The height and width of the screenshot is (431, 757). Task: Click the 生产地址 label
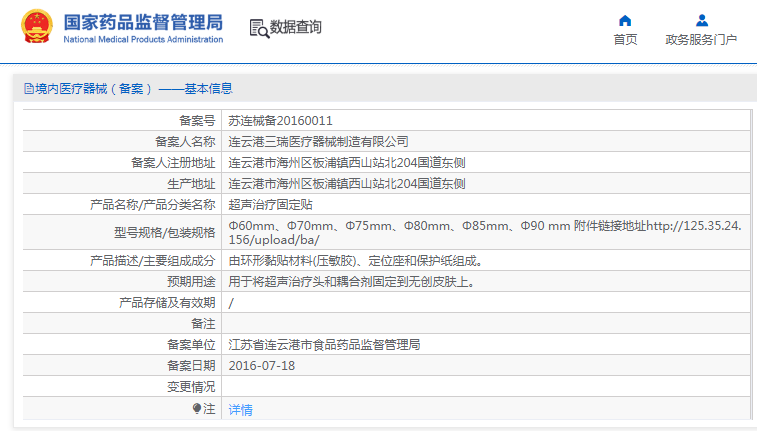point(191,184)
